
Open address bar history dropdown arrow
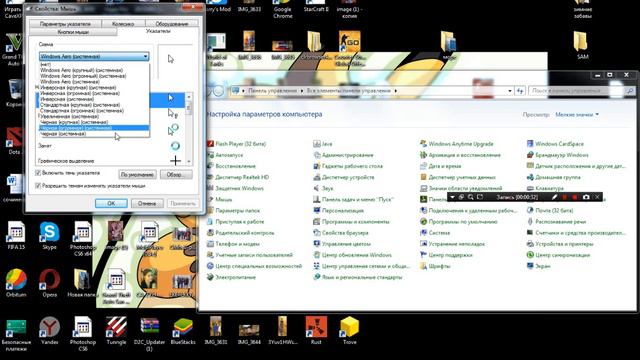pyautogui.click(x=510, y=91)
